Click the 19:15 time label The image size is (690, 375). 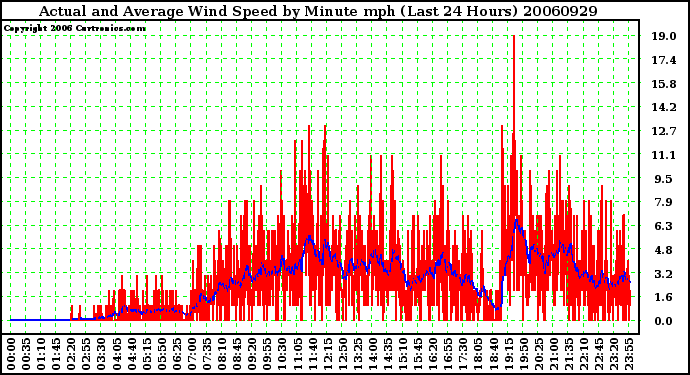pos(508,354)
